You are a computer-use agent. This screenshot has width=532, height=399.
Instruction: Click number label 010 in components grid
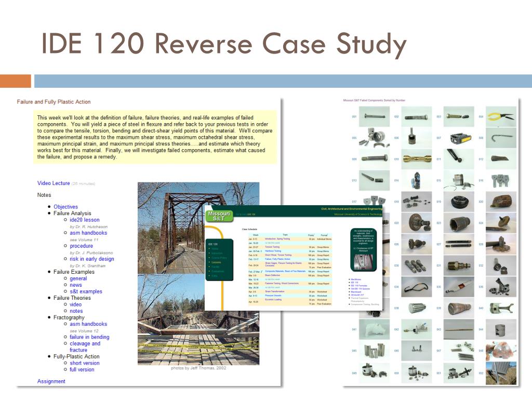396,159
